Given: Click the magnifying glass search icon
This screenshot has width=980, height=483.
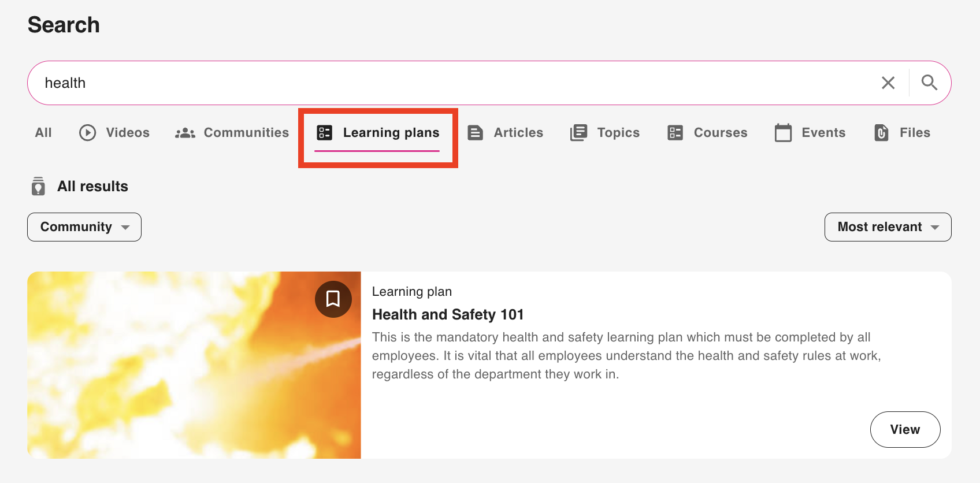Looking at the screenshot, I should [x=929, y=83].
